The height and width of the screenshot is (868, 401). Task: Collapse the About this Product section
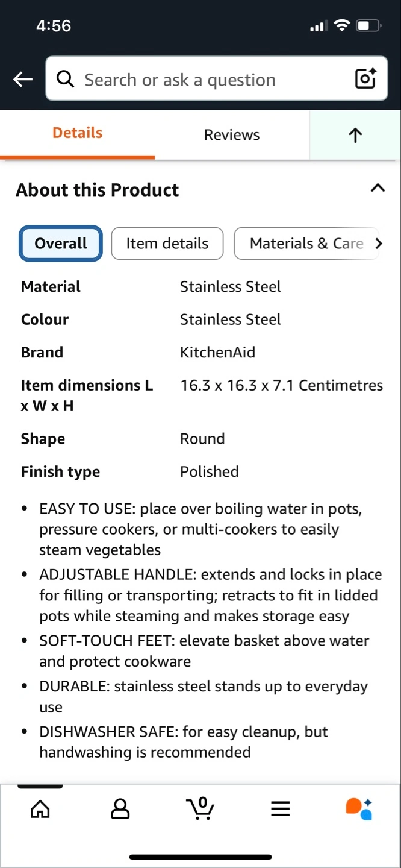pyautogui.click(x=378, y=189)
